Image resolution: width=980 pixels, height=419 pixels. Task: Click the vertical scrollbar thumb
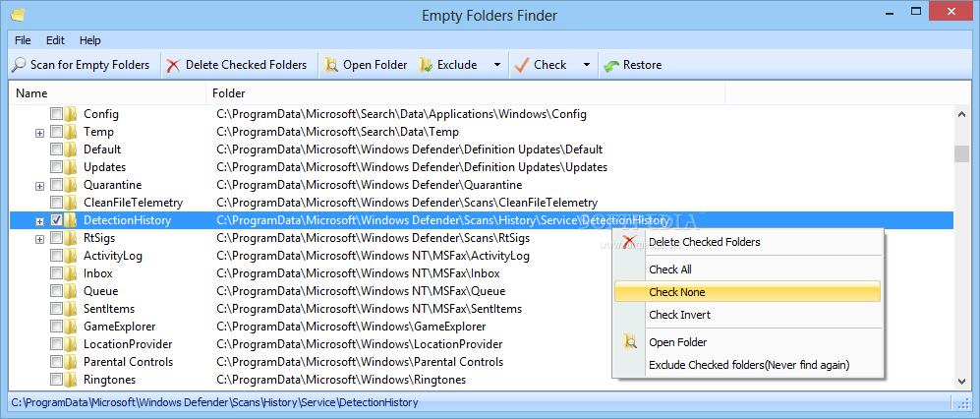point(962,153)
